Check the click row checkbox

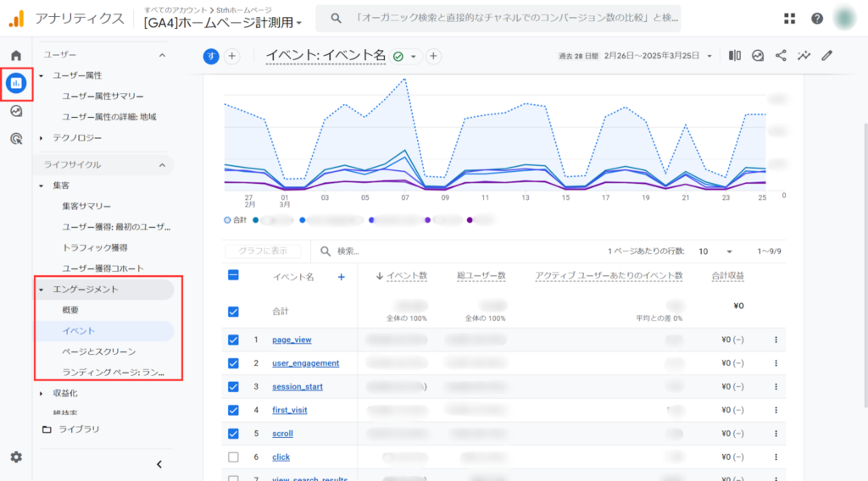pyautogui.click(x=234, y=457)
